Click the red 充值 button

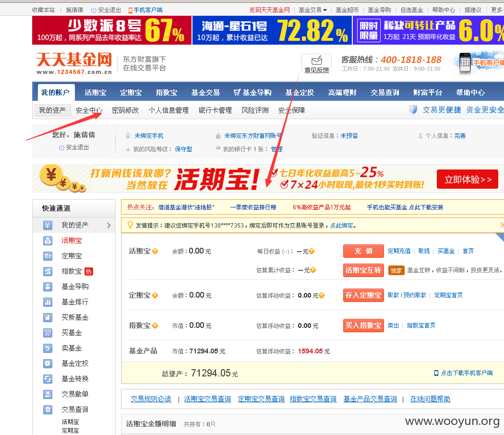363,251
